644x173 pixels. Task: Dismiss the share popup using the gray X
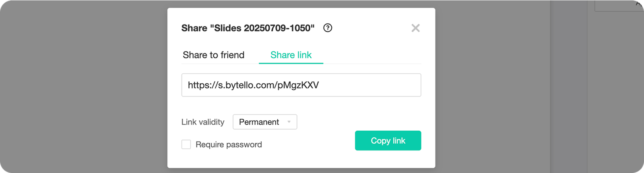point(415,28)
